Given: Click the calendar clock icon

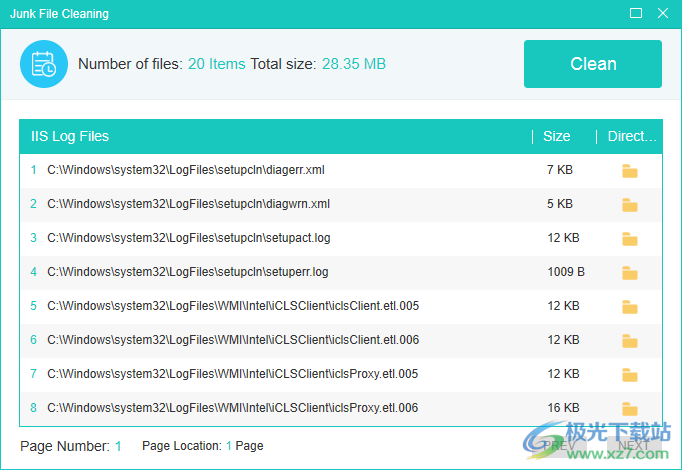Looking at the screenshot, I should pos(44,64).
